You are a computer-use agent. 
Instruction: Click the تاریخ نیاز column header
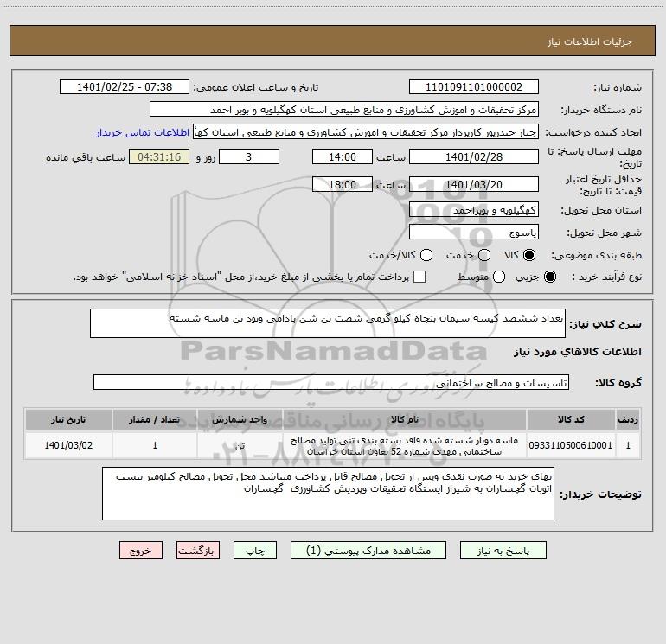(x=68, y=419)
